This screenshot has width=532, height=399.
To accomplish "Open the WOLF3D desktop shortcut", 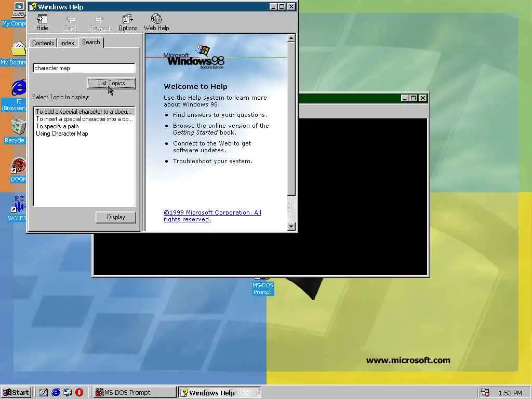I will (17, 208).
